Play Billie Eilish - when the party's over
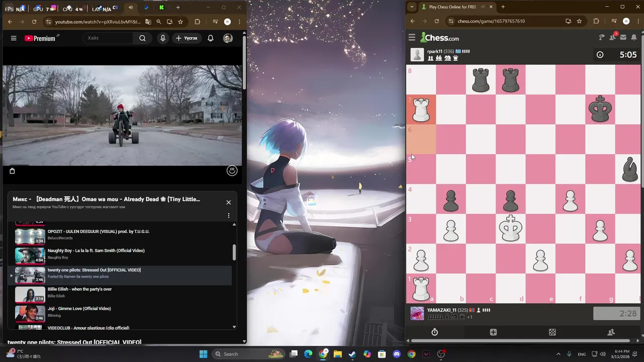The height and width of the screenshot is (362, 644). [121, 294]
